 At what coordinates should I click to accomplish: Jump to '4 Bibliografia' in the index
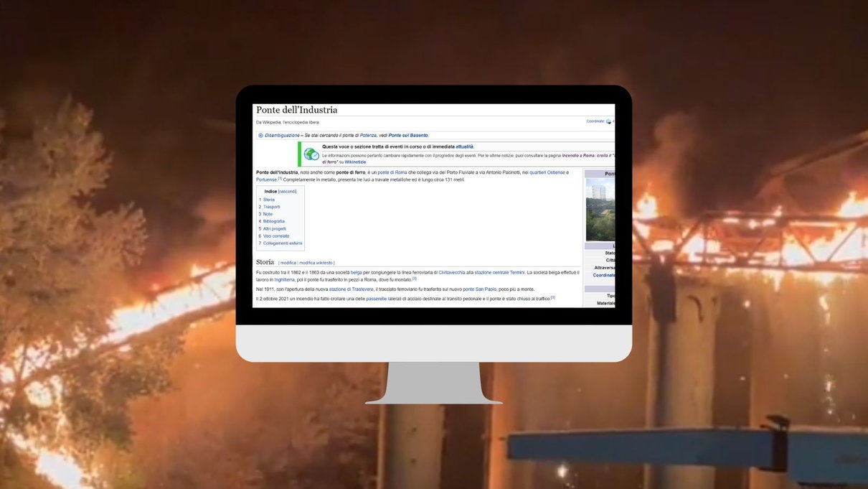coord(272,221)
